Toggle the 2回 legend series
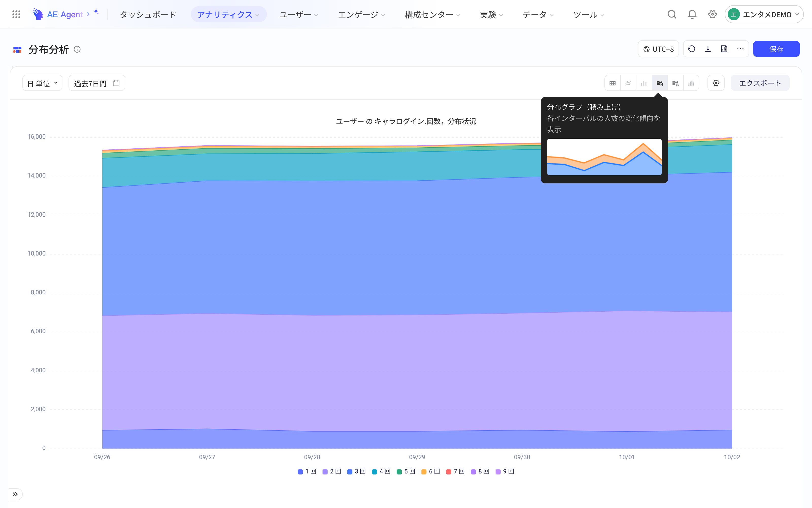The width and height of the screenshot is (812, 508). pos(332,471)
